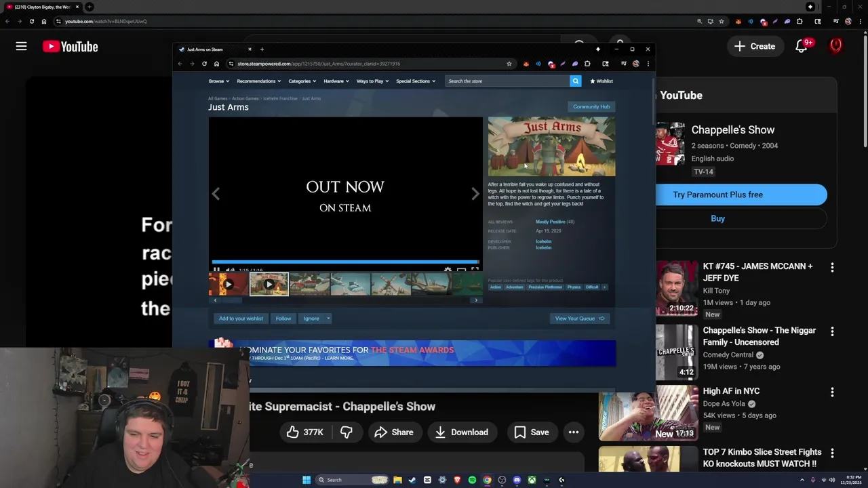The width and height of the screenshot is (868, 488).
Task: Go back in the Steam browser window
Action: (x=180, y=64)
